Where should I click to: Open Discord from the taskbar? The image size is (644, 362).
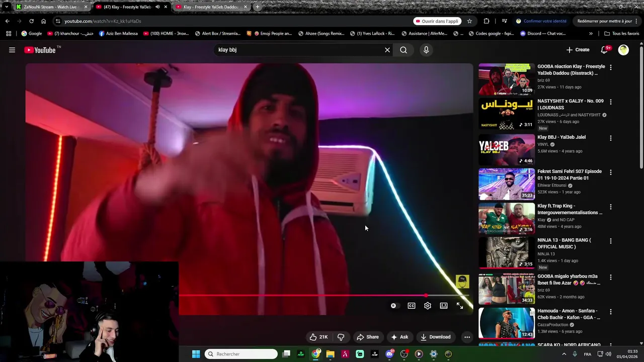tap(389, 354)
